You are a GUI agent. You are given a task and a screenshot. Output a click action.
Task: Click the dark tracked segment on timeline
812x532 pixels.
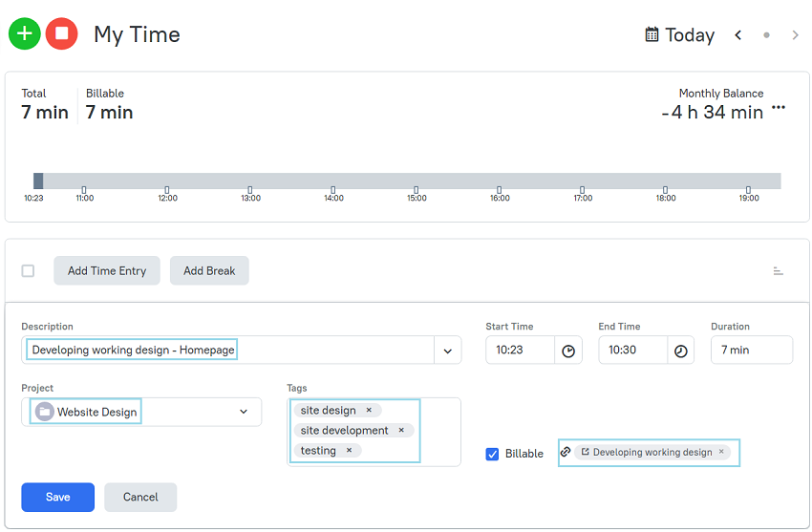pos(38,181)
